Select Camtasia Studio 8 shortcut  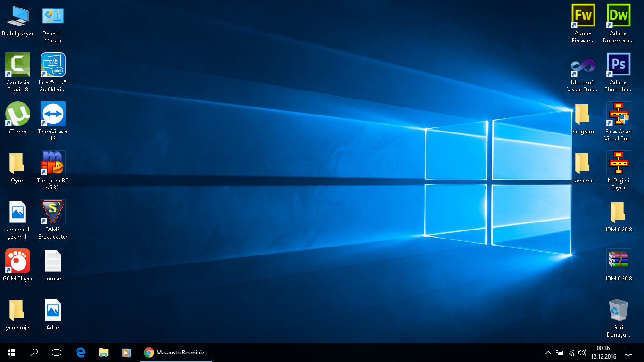(17, 73)
